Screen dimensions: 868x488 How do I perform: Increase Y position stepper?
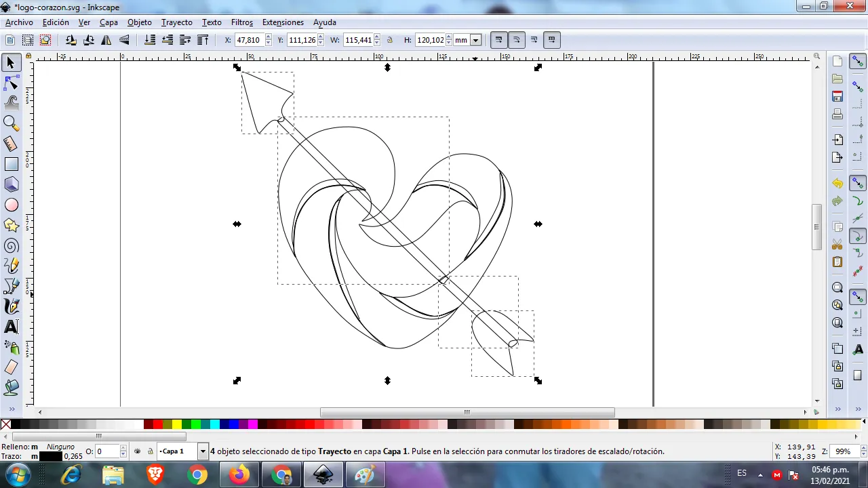[x=321, y=37]
